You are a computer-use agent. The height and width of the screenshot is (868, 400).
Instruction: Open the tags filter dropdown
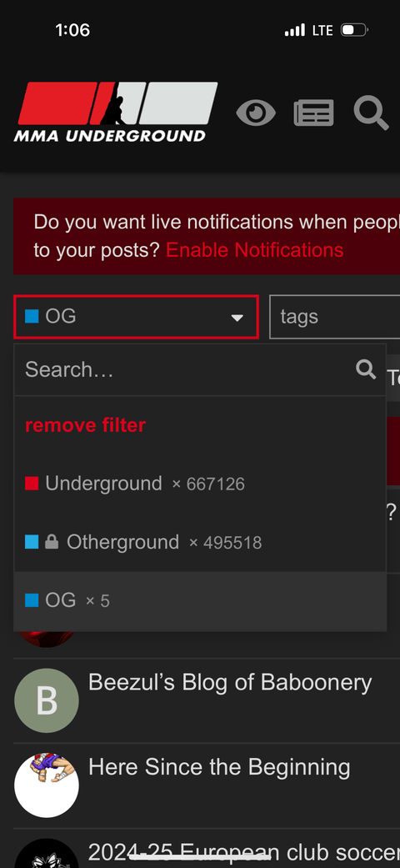(334, 317)
